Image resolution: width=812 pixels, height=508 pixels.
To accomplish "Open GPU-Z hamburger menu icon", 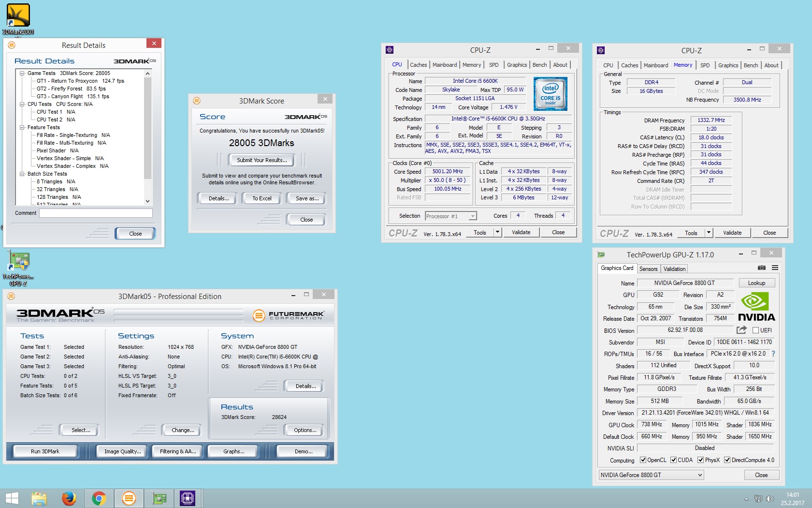I will click(775, 268).
